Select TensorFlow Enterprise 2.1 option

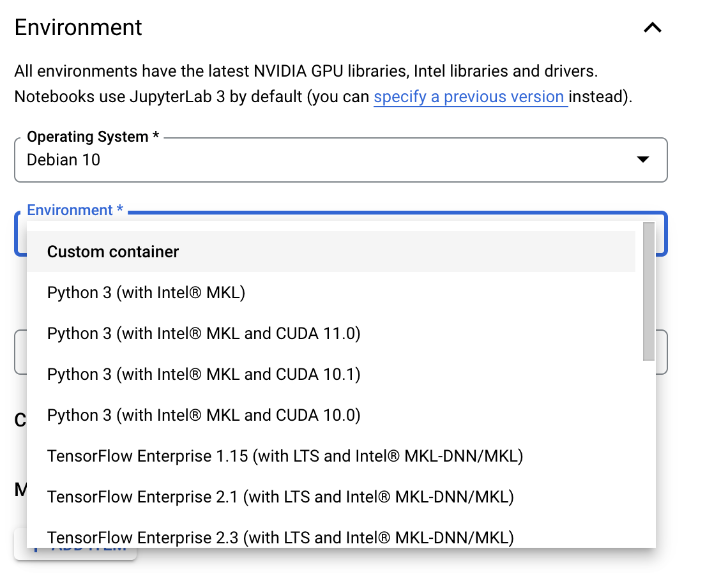click(x=331, y=497)
